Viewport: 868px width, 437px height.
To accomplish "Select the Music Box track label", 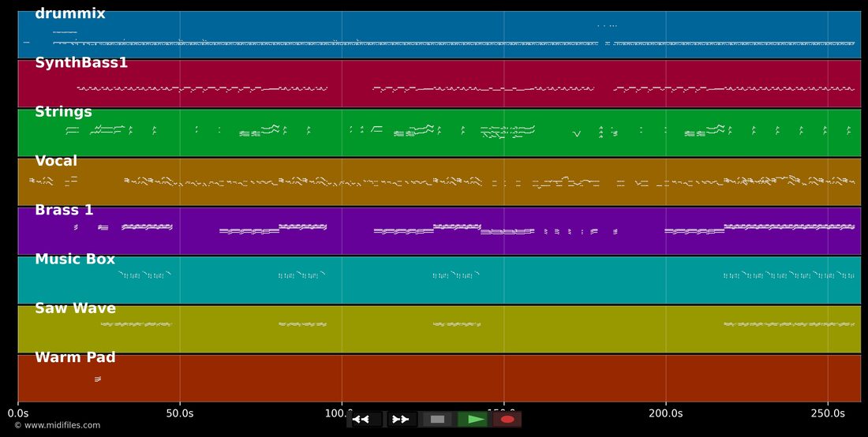I will point(75,260).
